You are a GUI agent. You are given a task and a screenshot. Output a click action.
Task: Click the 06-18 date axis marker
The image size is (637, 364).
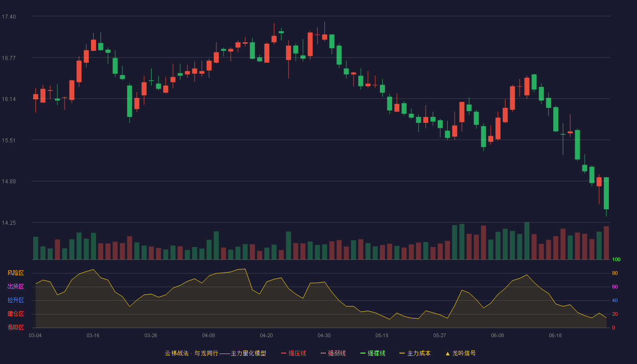click(x=555, y=335)
